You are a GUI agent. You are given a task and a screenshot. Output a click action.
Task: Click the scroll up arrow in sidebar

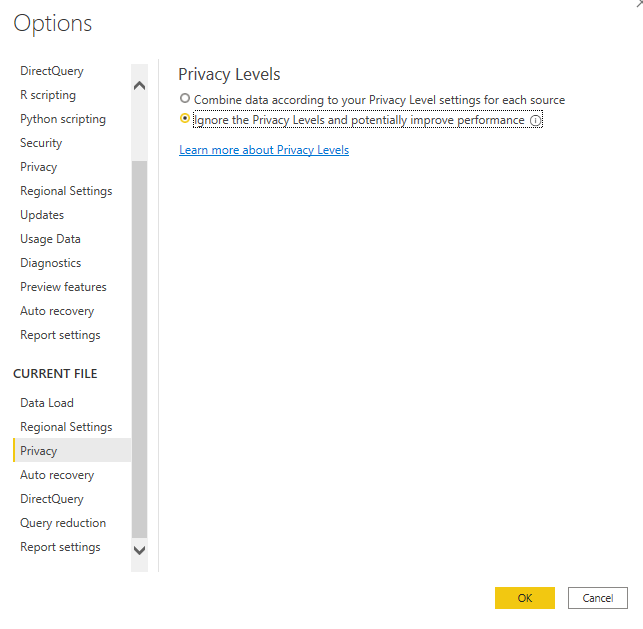[x=139, y=86]
